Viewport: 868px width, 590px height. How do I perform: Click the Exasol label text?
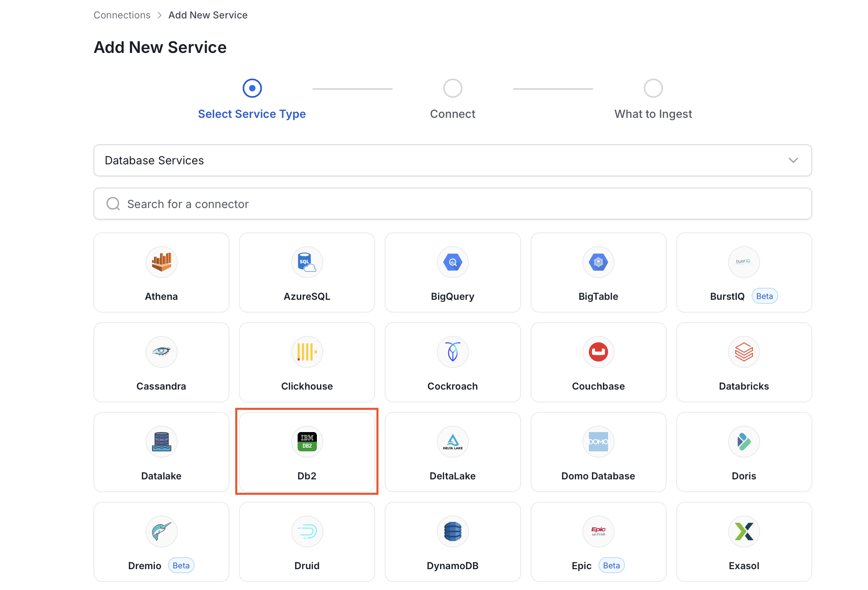tap(744, 566)
